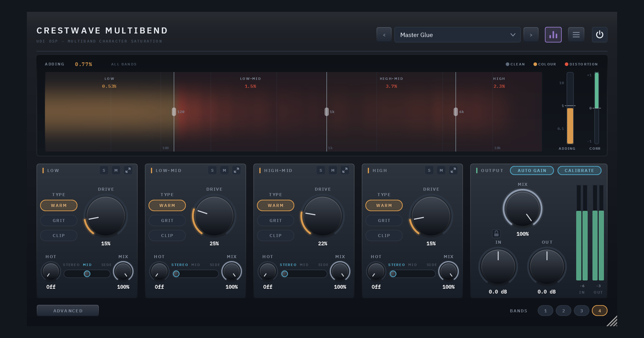The height and width of the screenshot is (338, 644).
Task: Click the window resize grip icon
Action: [612, 321]
